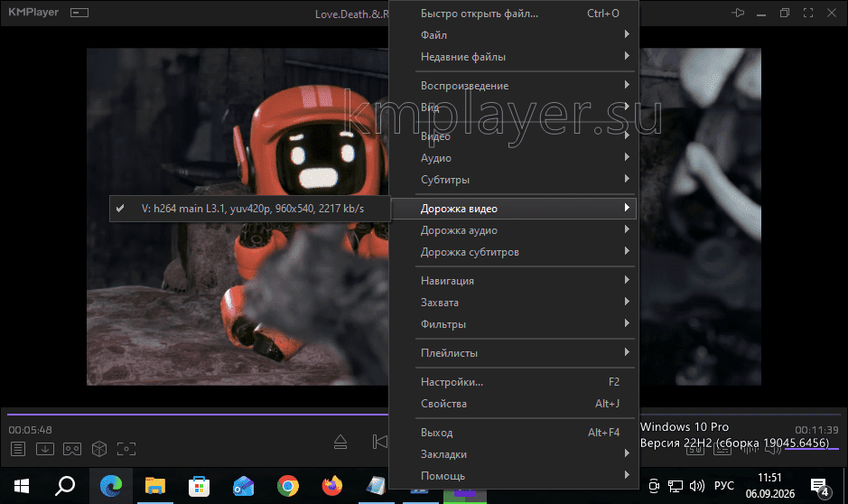The width and height of the screenshot is (848, 504).
Task: Enable VR headset mode icon
Action: coord(72,449)
